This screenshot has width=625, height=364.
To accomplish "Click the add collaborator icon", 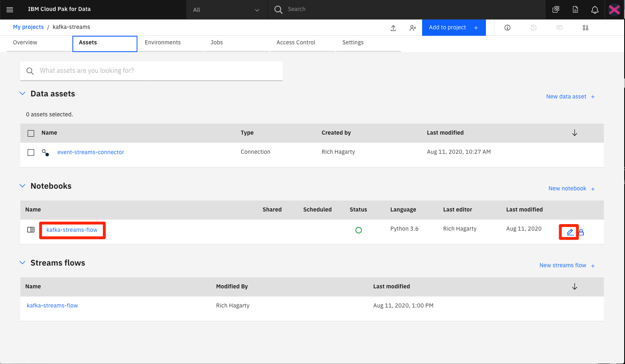I will click(413, 28).
